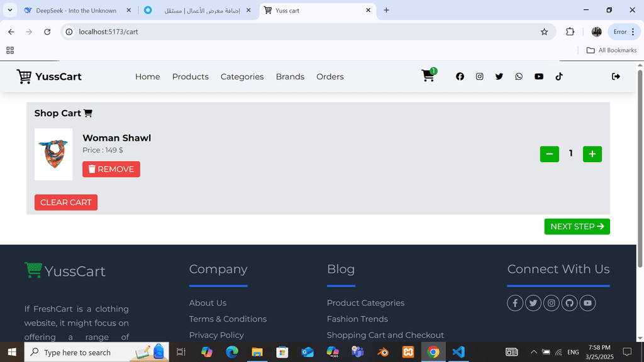Open the Fashion Trends blog link

tap(357, 319)
